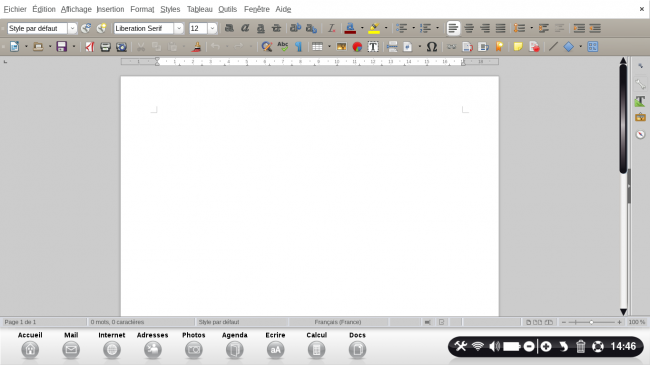Insert an image using the picture icon
650x365 pixels.
pyautogui.click(x=342, y=46)
